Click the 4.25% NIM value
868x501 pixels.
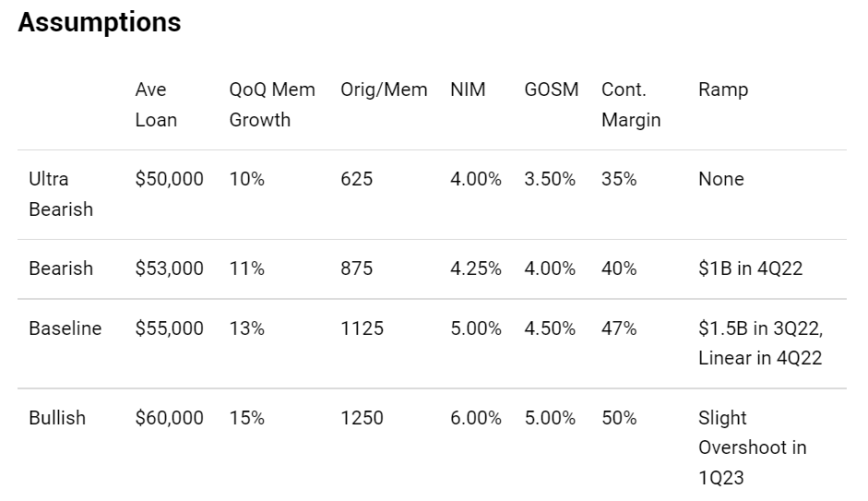tap(476, 268)
